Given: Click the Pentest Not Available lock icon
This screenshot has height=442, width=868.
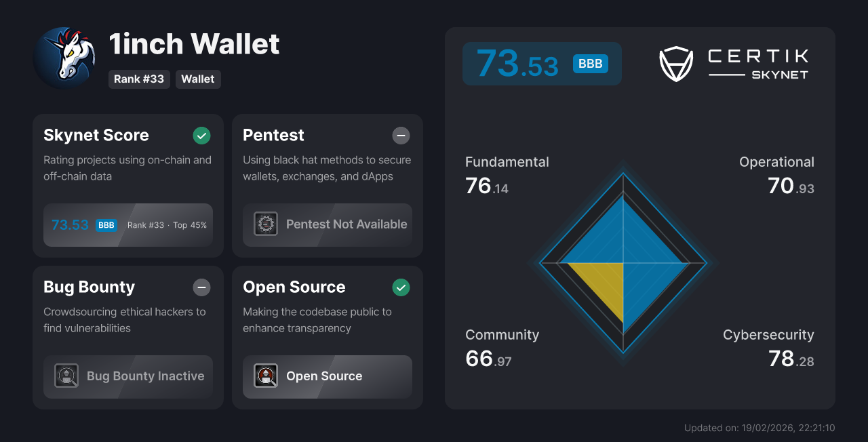Looking at the screenshot, I should pyautogui.click(x=265, y=224).
